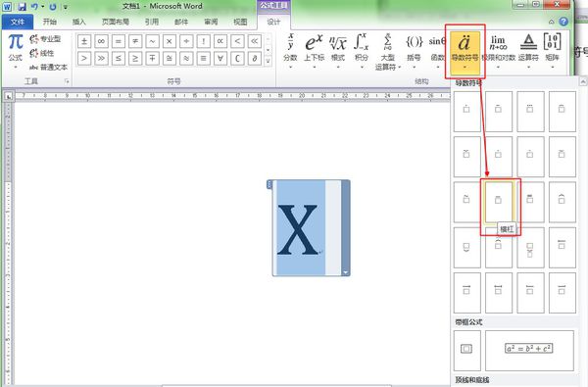Expand the symbols gallery more arrow

click(x=269, y=61)
